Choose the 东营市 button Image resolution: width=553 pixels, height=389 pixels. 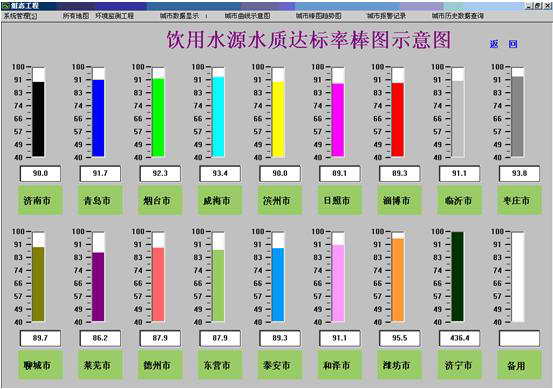click(x=220, y=365)
